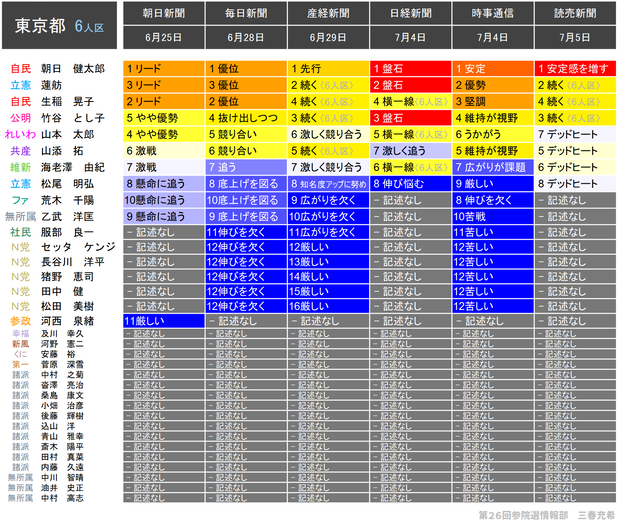Select the 6月25日 date cell
Viewport: 620px width, 522px height.
click(x=164, y=38)
